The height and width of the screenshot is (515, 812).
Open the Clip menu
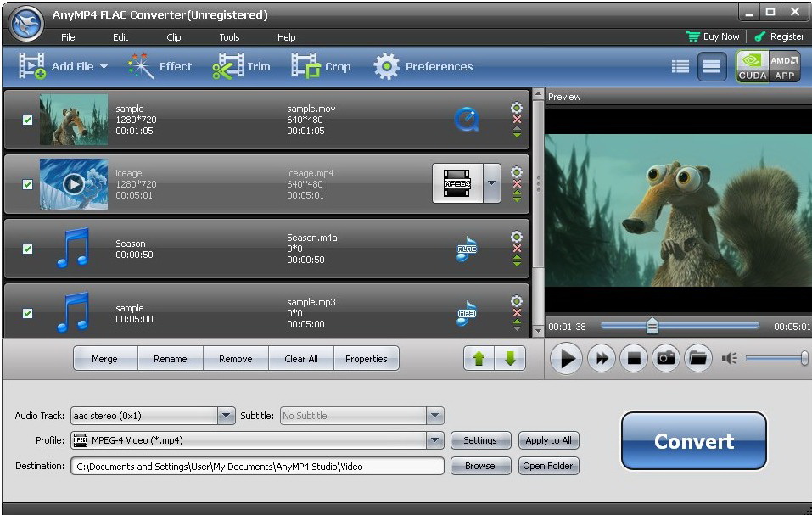click(174, 37)
